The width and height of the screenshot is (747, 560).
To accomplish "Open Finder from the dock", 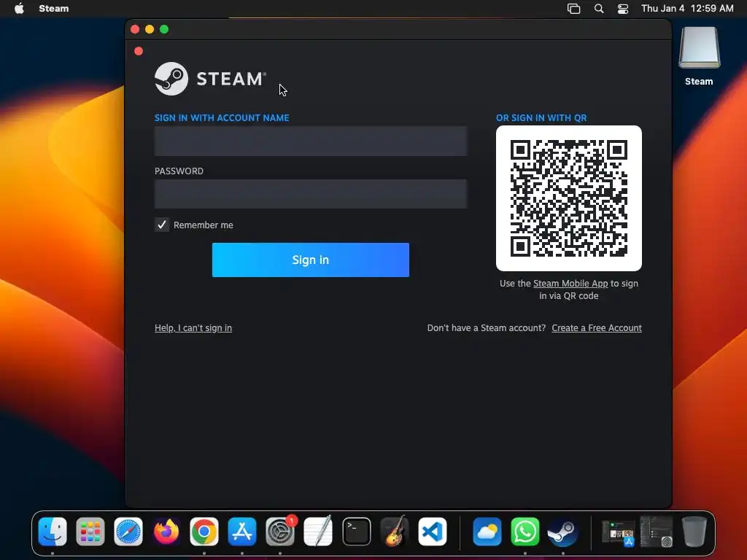I will point(53,532).
